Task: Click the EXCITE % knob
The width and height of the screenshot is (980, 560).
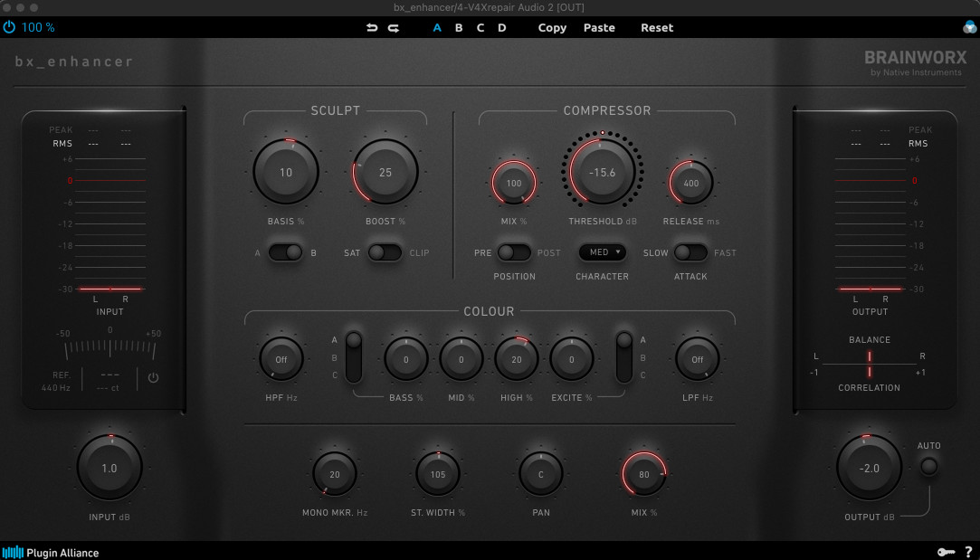Action: (x=571, y=359)
